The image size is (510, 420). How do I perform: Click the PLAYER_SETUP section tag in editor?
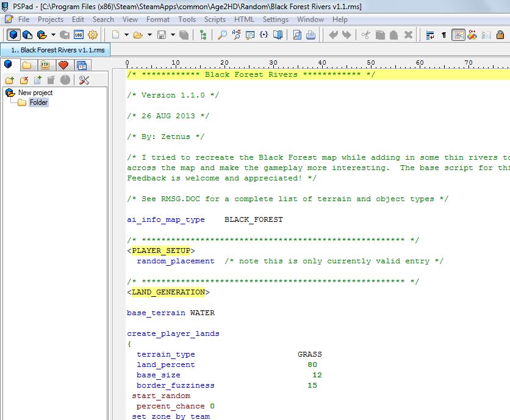(161, 251)
